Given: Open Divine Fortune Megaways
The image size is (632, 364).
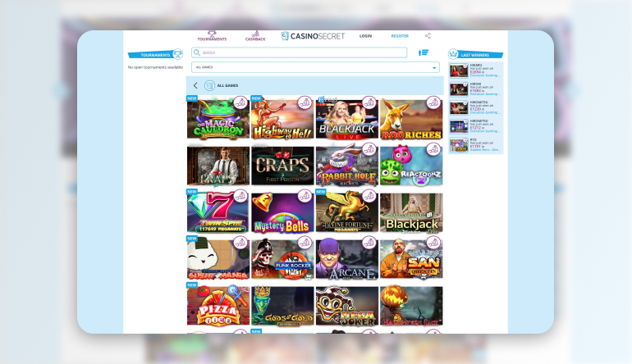Looking at the screenshot, I should (346, 212).
